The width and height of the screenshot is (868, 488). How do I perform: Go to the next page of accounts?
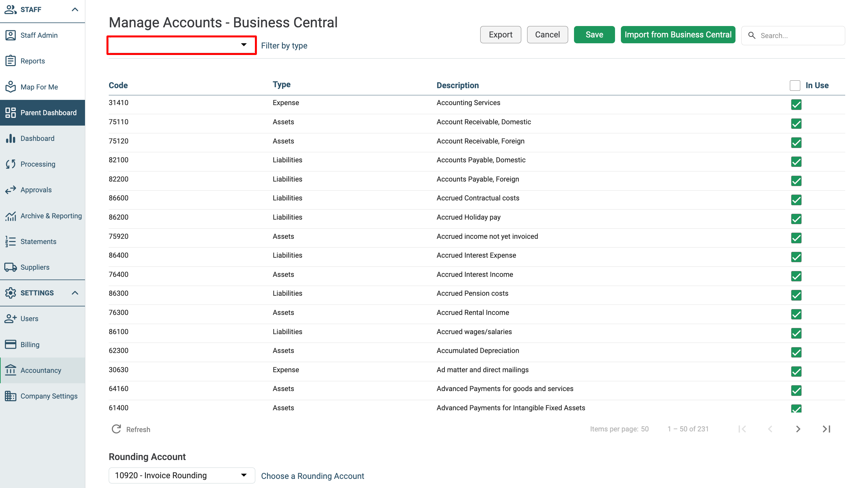pyautogui.click(x=798, y=429)
